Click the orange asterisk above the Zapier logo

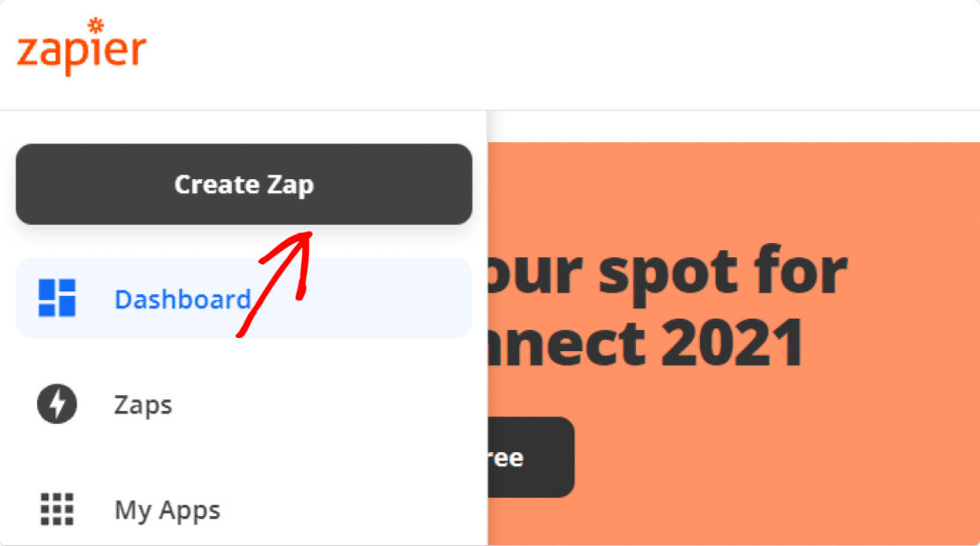coord(96,25)
